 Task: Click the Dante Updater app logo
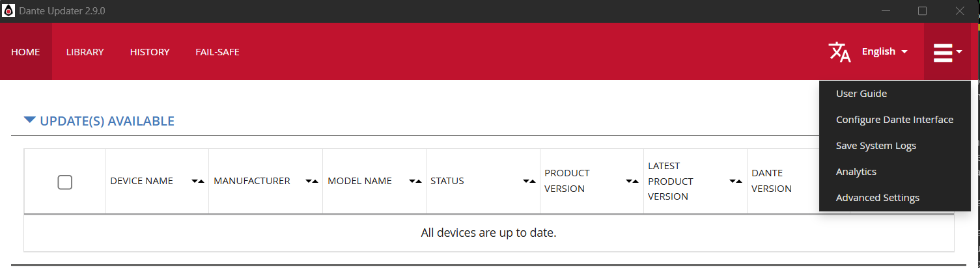[8, 11]
